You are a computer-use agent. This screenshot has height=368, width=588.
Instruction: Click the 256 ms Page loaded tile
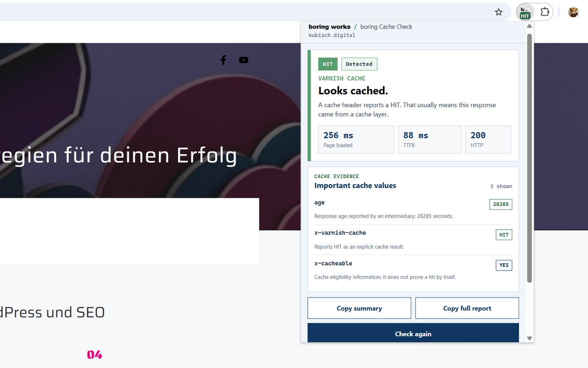[356, 139]
